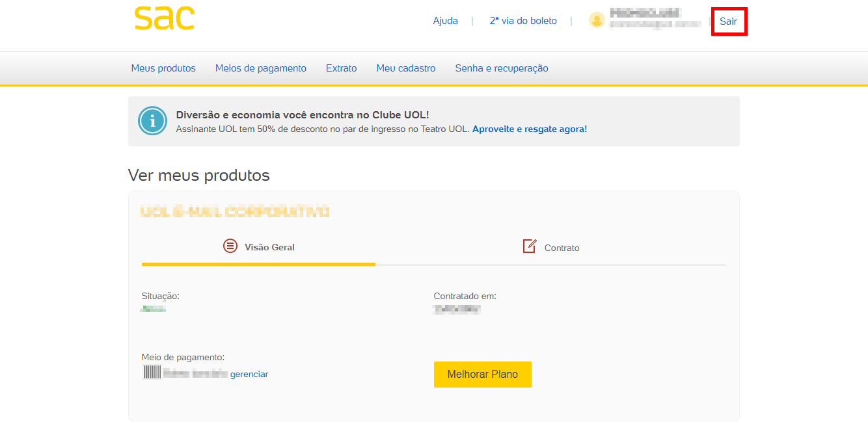Viewport: 868px width, 422px height.
Task: Click the Contrato edit pencil icon
Action: [x=530, y=246]
